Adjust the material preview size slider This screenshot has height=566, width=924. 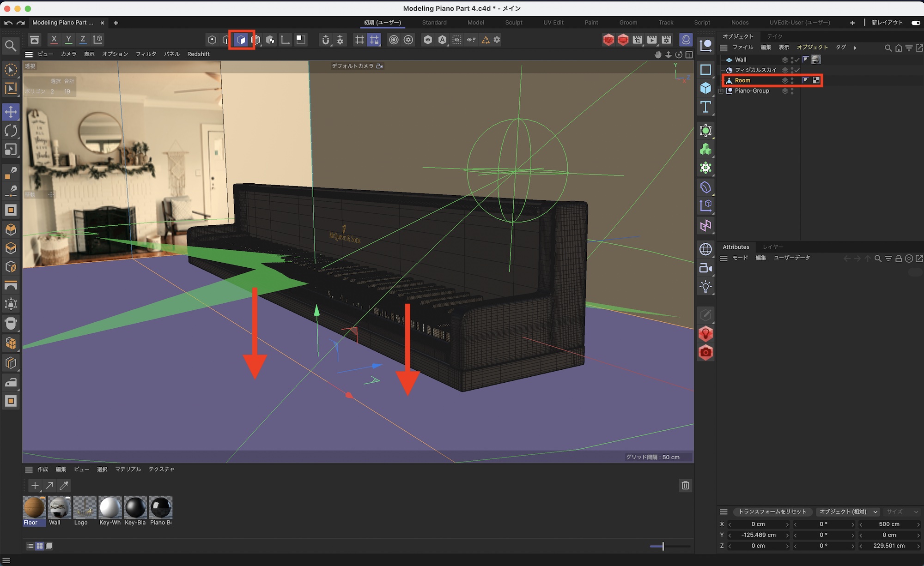663,546
